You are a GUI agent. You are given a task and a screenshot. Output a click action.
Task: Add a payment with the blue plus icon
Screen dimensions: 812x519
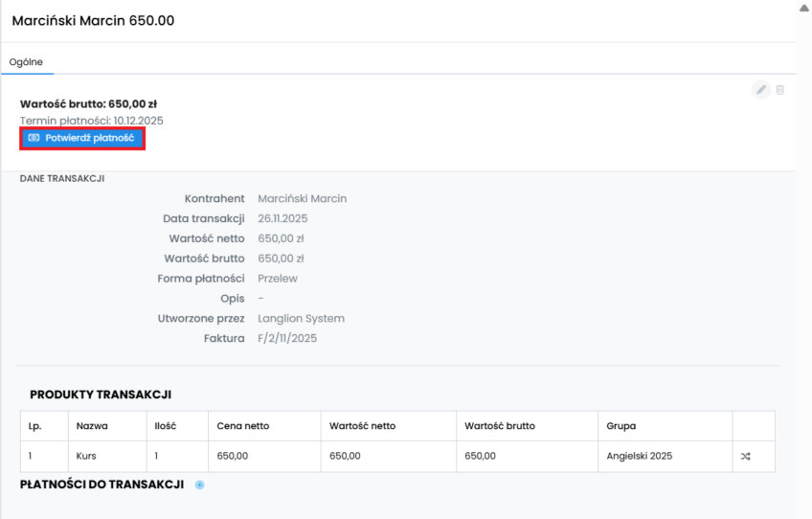[200, 485]
